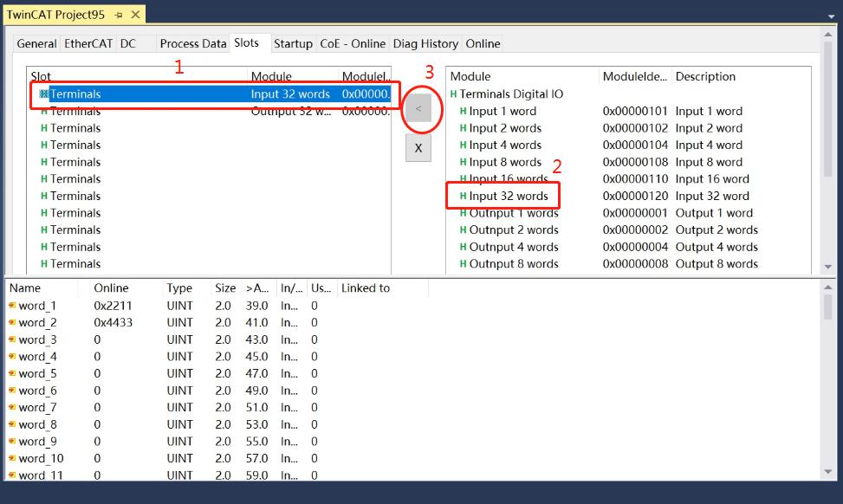Click the Online column header
843x504 pixels.
111,288
